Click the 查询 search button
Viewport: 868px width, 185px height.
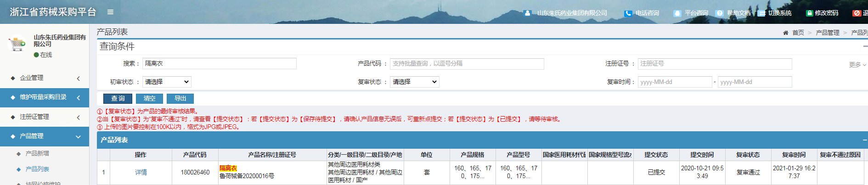coord(118,99)
